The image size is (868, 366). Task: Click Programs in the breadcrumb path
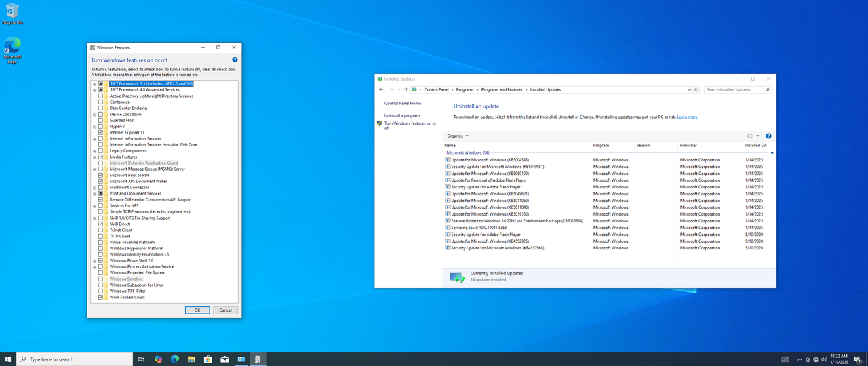465,89
